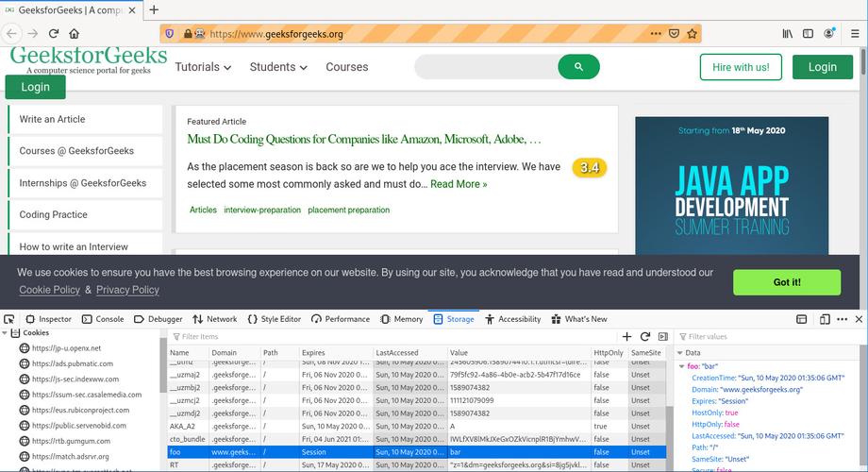
Task: Click the Login button in the header right
Action: coord(823,67)
